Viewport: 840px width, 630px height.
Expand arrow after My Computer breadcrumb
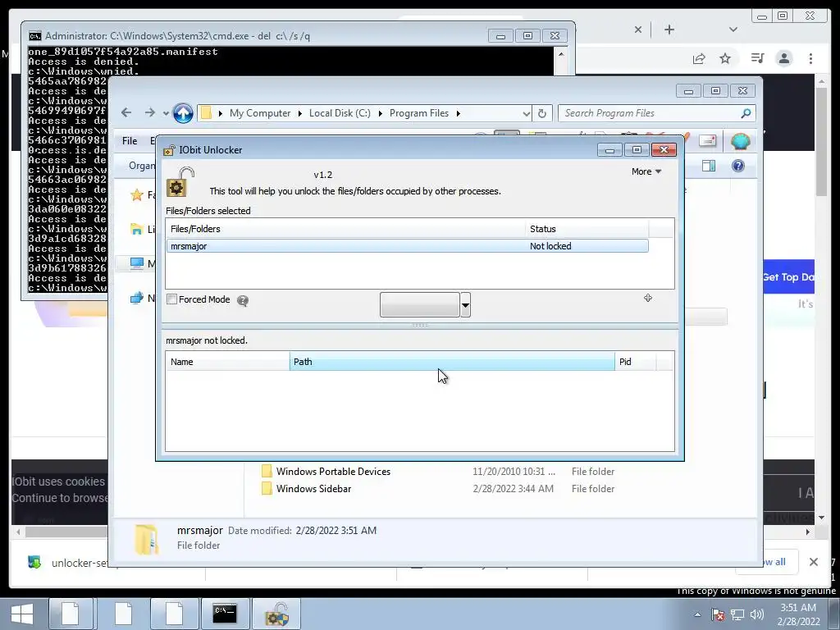[299, 113]
